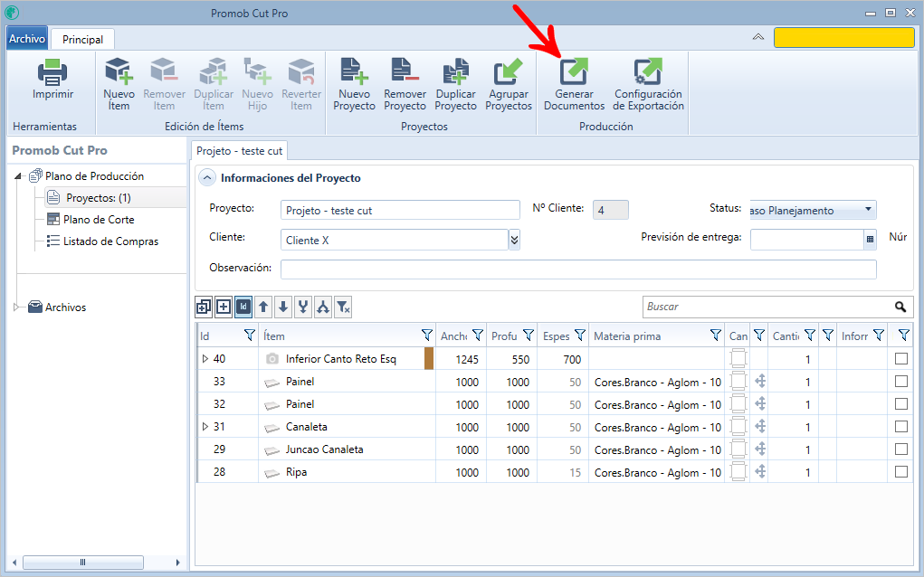Click the split arrows icon in the grid toolbar
Viewport: 924px width, 577px height.
[323, 307]
